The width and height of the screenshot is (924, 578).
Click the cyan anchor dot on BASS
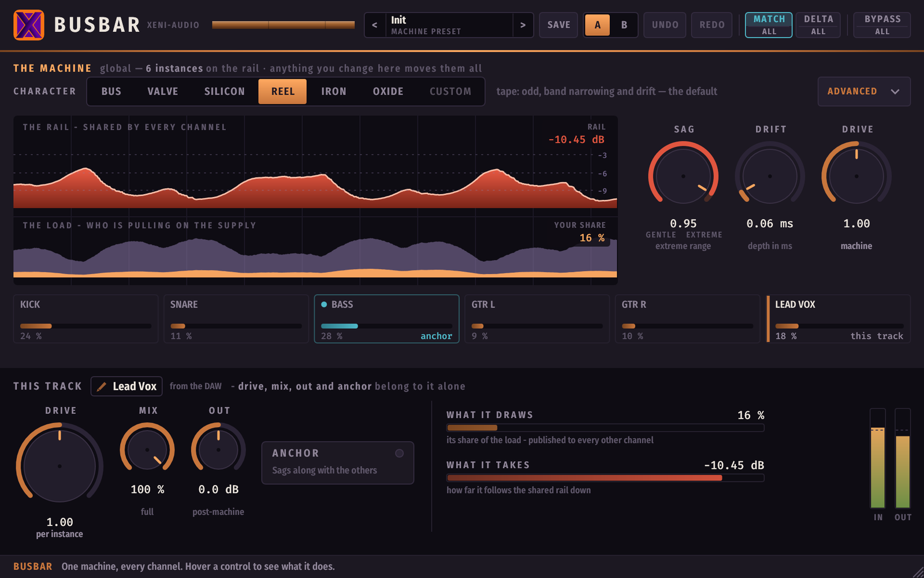[324, 304]
